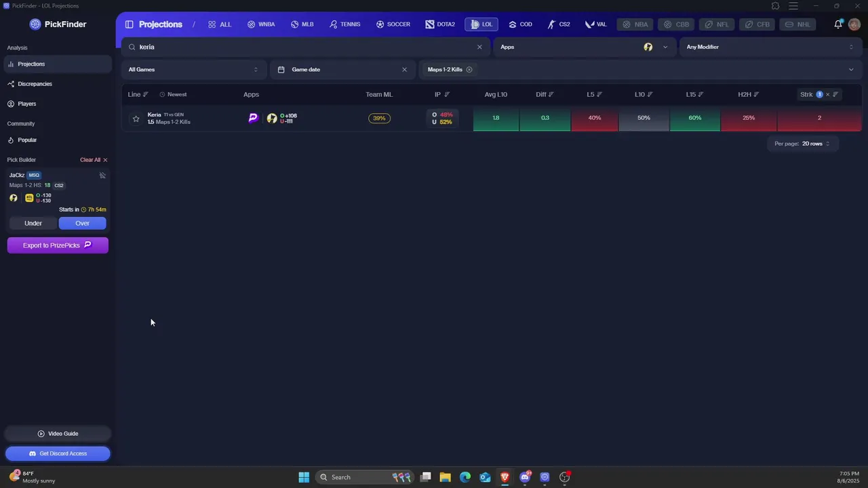The image size is (868, 488).
Task: Open Projections in the sidebar
Action: tap(58, 64)
